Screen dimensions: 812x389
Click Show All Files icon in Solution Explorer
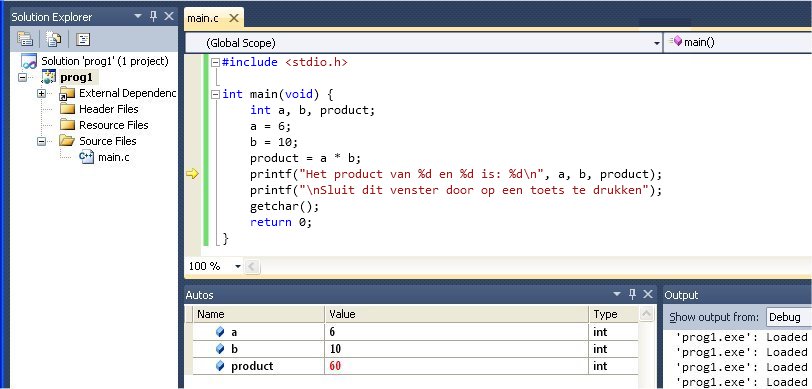point(53,39)
